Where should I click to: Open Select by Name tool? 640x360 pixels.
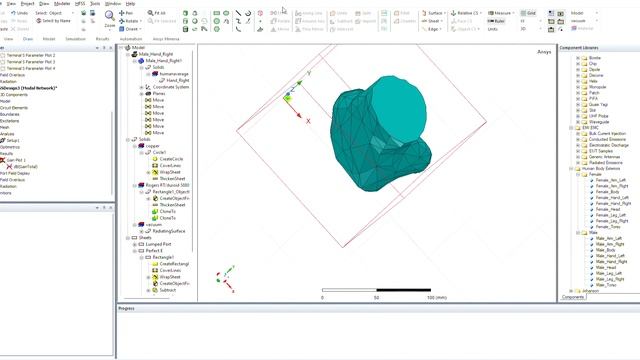[53, 21]
